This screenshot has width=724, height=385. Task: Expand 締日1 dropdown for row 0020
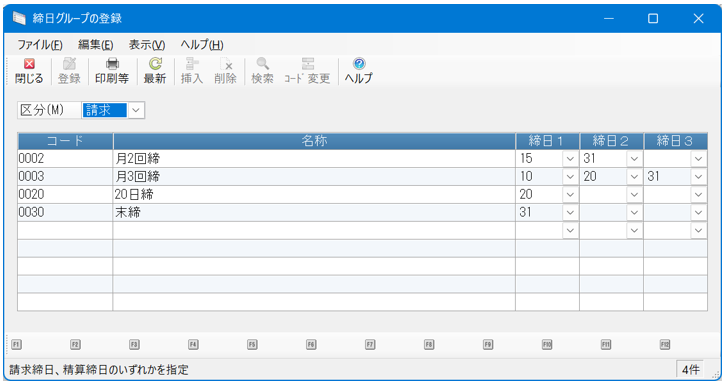570,195
